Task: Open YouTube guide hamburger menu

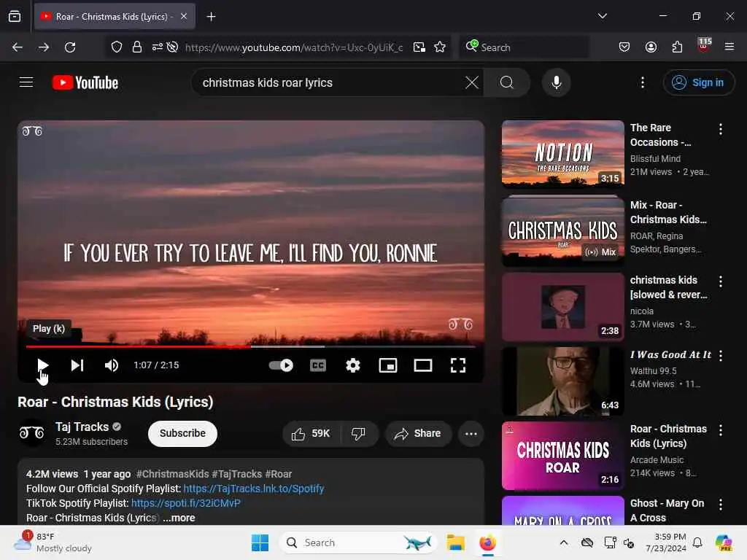Action: (x=26, y=82)
